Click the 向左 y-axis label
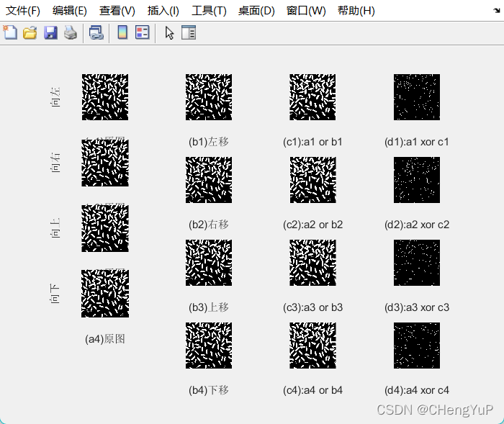 (55, 97)
